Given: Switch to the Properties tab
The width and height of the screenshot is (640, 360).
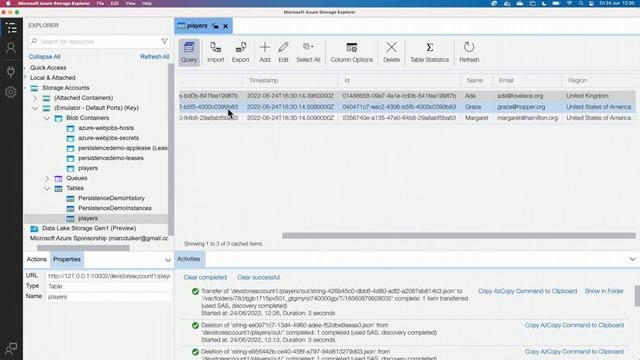Looking at the screenshot, I should tap(67, 260).
